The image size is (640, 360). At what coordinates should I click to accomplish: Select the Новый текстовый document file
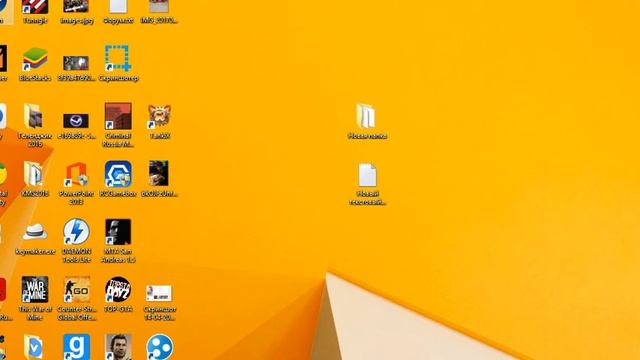tap(367, 175)
